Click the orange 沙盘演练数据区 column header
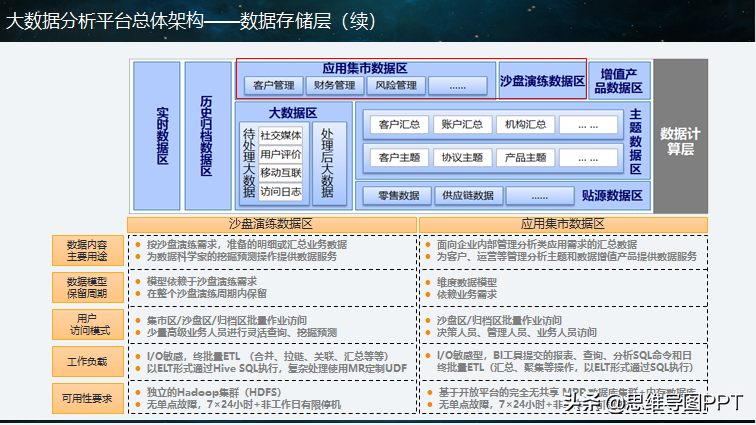The height and width of the screenshot is (425, 756). coord(271,224)
